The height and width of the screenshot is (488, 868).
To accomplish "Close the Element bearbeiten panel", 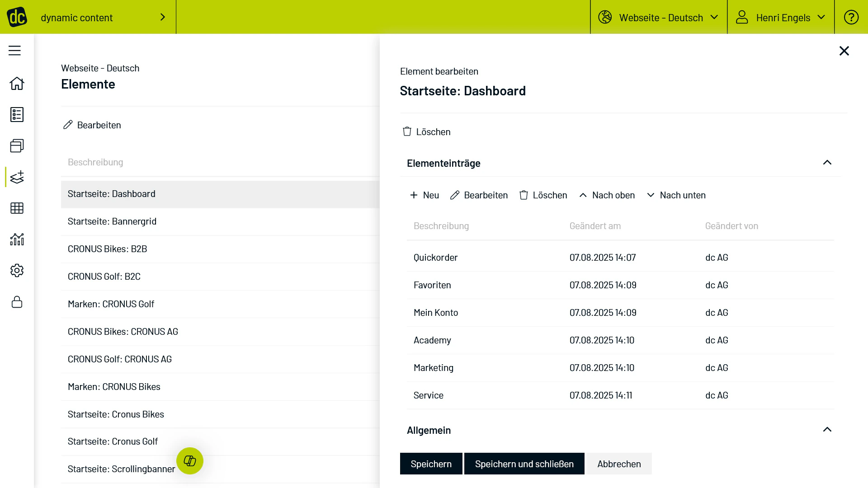I will 844,51.
